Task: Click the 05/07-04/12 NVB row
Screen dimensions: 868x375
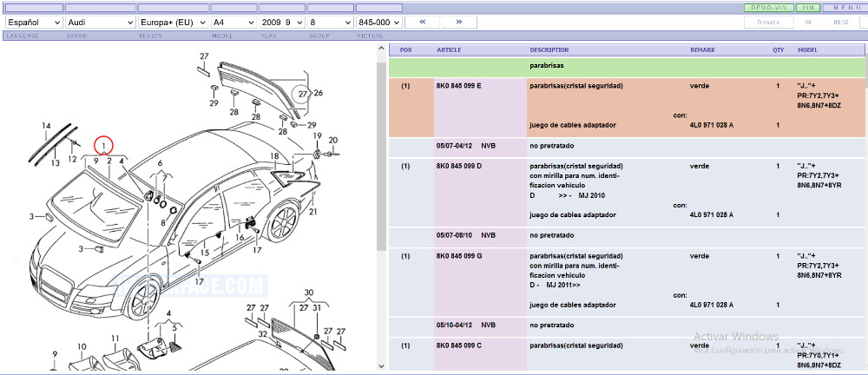Action: [627, 146]
